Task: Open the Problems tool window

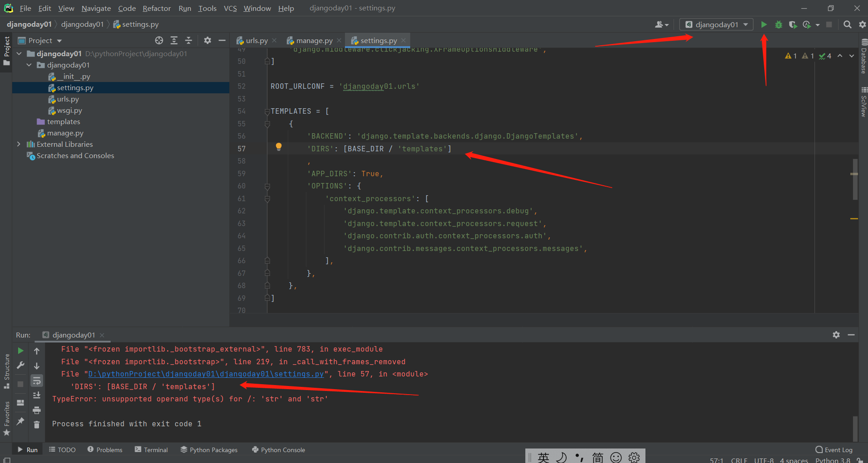Action: [x=105, y=450]
